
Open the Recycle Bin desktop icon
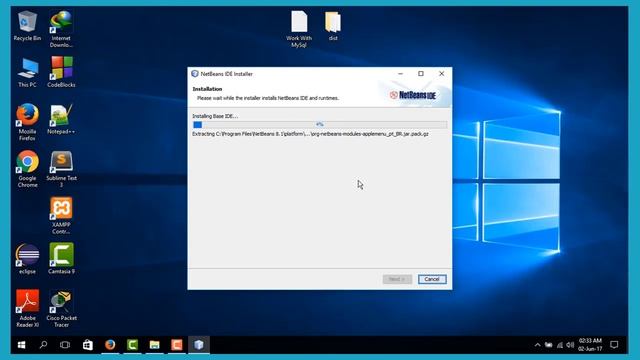[27, 26]
